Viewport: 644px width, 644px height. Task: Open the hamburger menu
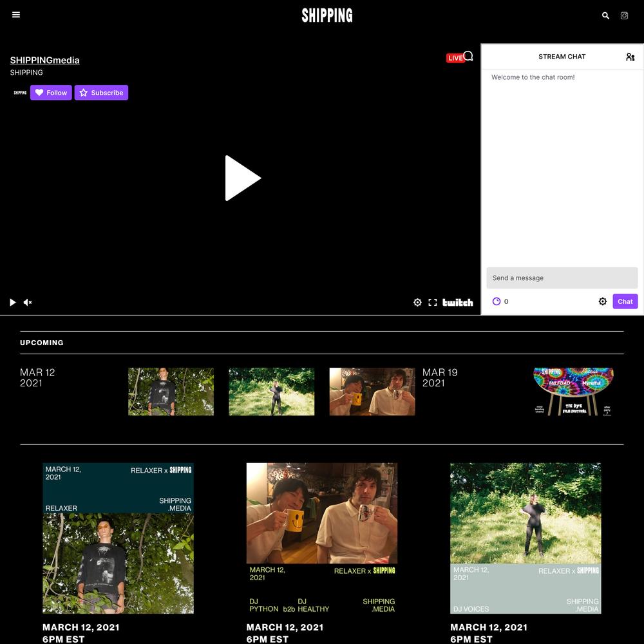click(x=16, y=15)
